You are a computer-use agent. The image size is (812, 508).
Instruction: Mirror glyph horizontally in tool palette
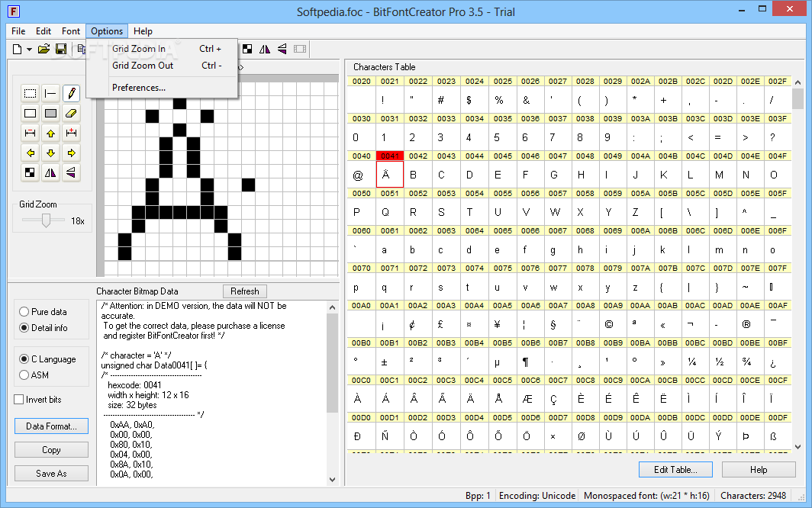(x=50, y=172)
